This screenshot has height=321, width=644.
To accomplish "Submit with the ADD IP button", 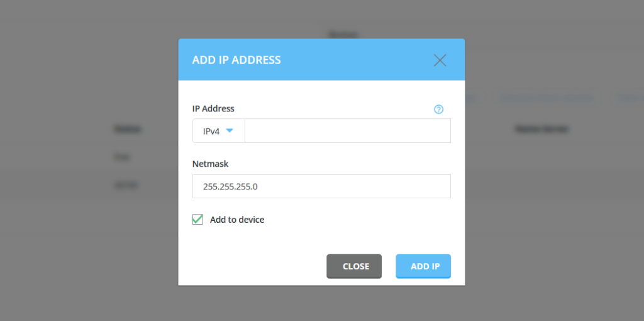I will [x=423, y=266].
